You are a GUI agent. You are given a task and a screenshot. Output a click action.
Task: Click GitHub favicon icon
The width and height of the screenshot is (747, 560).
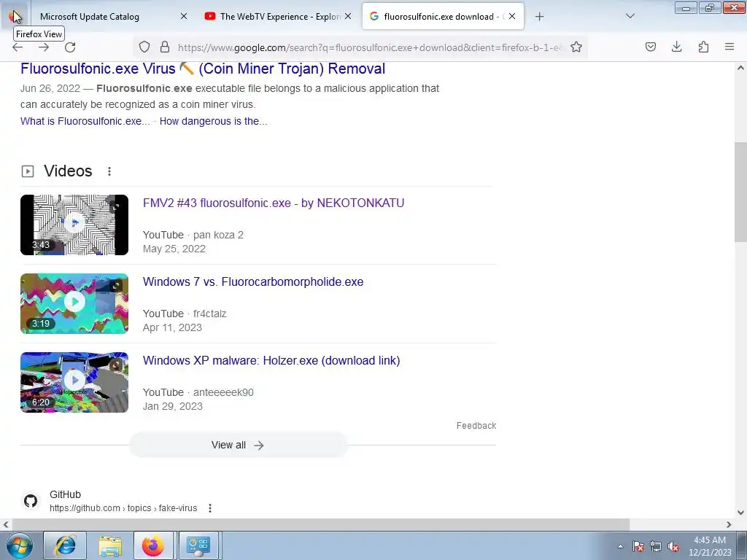point(31,501)
